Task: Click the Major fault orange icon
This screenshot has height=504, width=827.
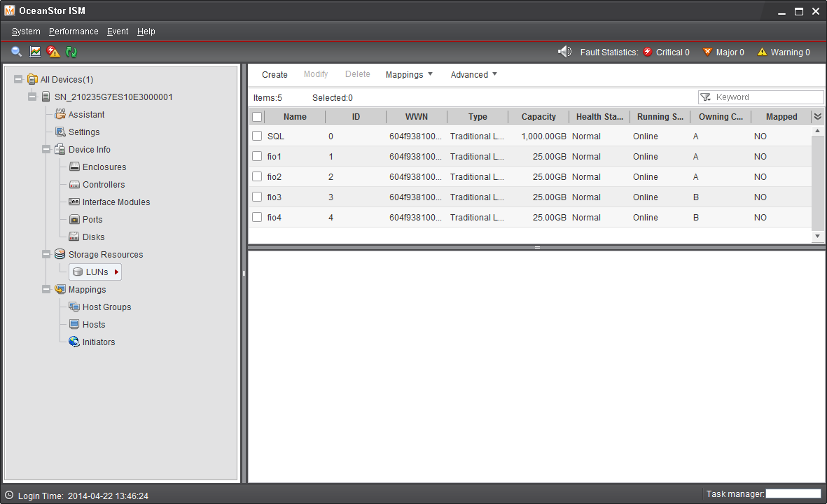Action: (707, 52)
